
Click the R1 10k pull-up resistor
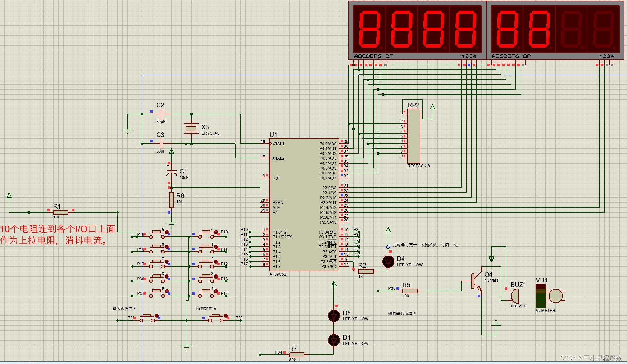coord(61,212)
